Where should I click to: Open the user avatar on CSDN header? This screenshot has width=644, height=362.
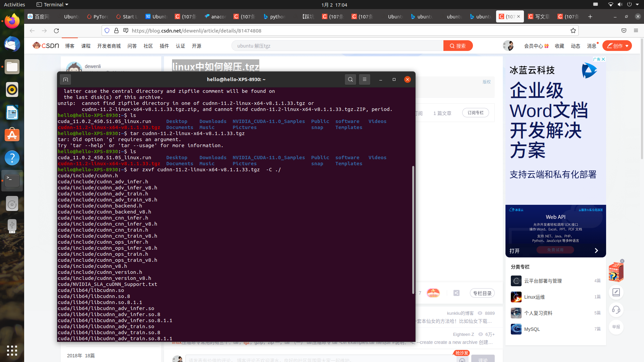tap(508, 46)
